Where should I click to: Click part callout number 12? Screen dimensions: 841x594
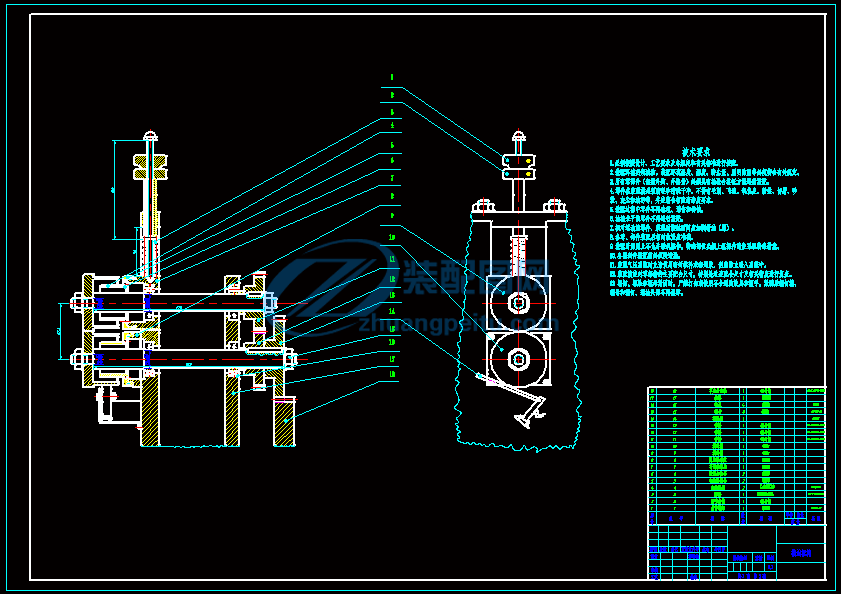[392, 279]
